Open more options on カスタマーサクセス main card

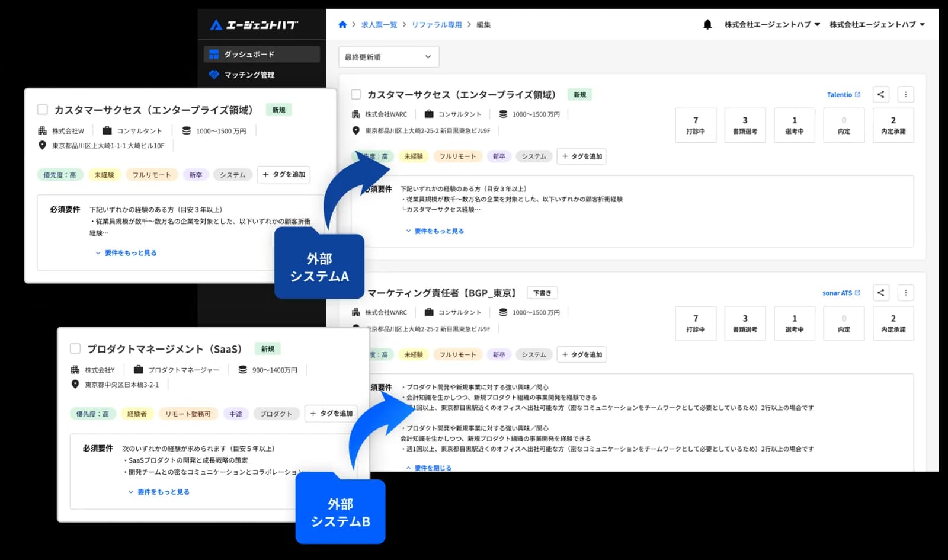[x=905, y=94]
